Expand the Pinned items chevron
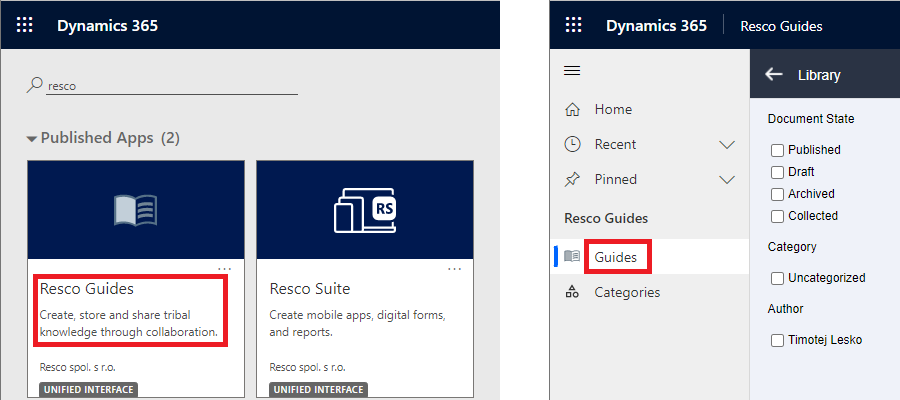This screenshot has height=400, width=900. pyautogui.click(x=727, y=180)
